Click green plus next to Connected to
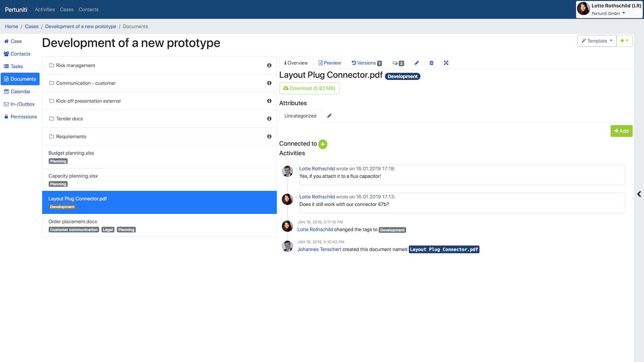The width and height of the screenshot is (644, 362). [x=323, y=144]
